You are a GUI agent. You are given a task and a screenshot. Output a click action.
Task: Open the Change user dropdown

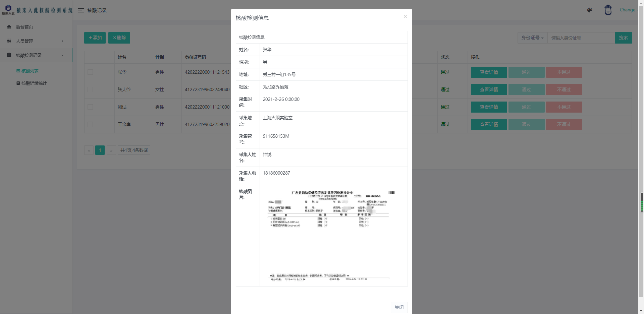(x=629, y=10)
